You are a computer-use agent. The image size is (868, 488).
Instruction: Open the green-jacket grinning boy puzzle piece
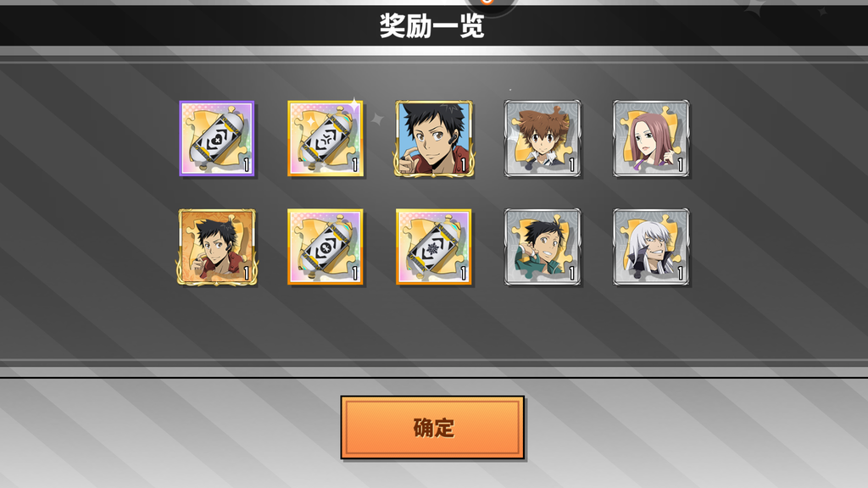tap(542, 247)
